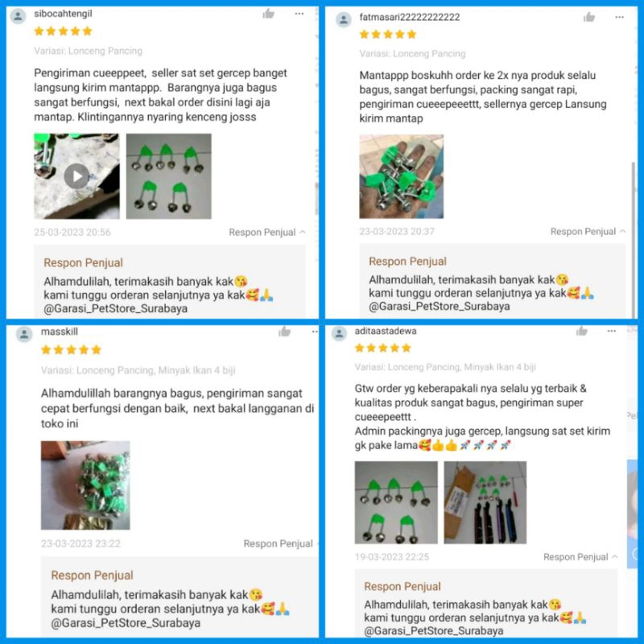This screenshot has height=644, width=644.
Task: Tap thumbs-up on aditaastadewa's review
Action: (x=581, y=331)
